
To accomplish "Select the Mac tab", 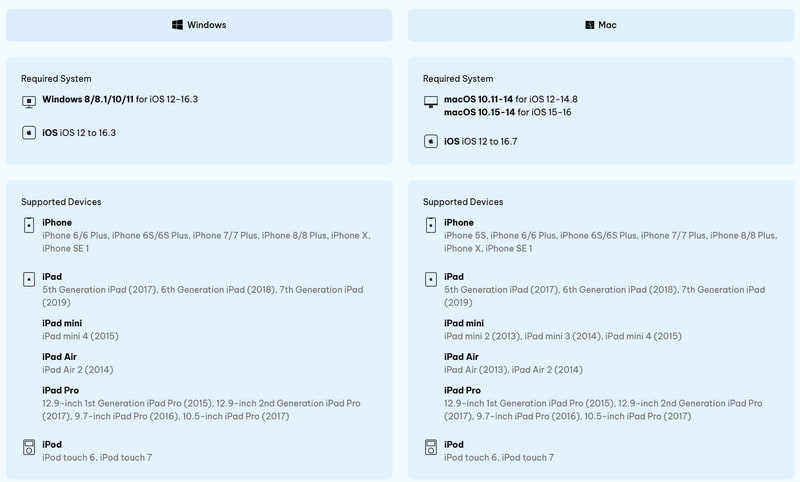I will (601, 25).
